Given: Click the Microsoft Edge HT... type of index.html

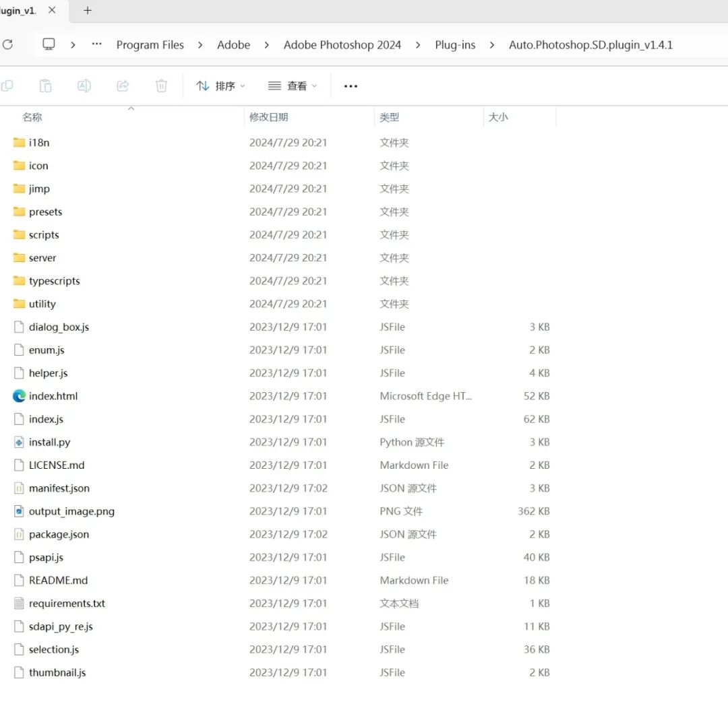Looking at the screenshot, I should [426, 396].
